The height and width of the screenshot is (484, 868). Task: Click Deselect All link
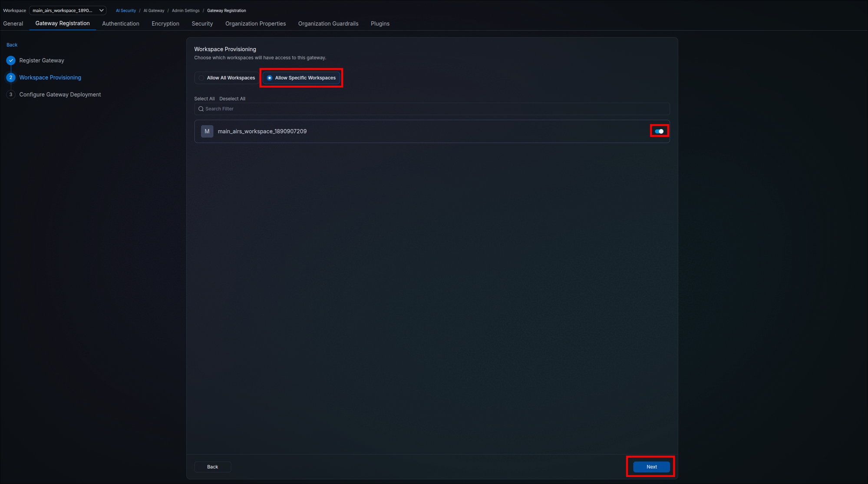pos(232,99)
